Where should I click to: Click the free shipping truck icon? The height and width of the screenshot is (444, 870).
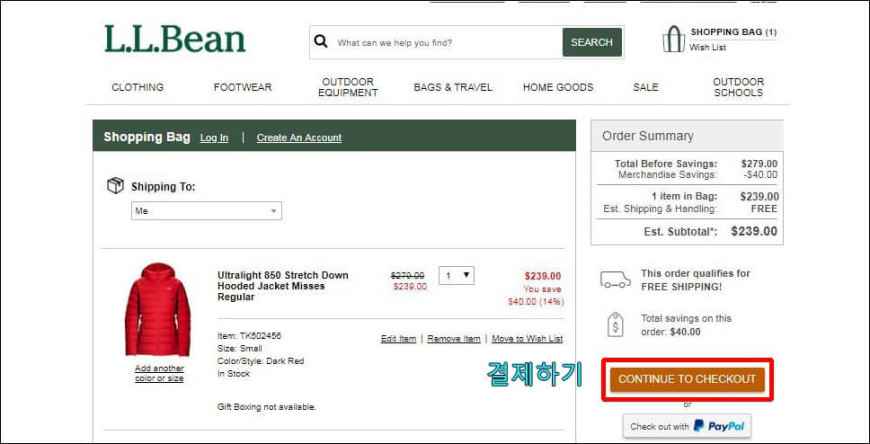click(615, 279)
